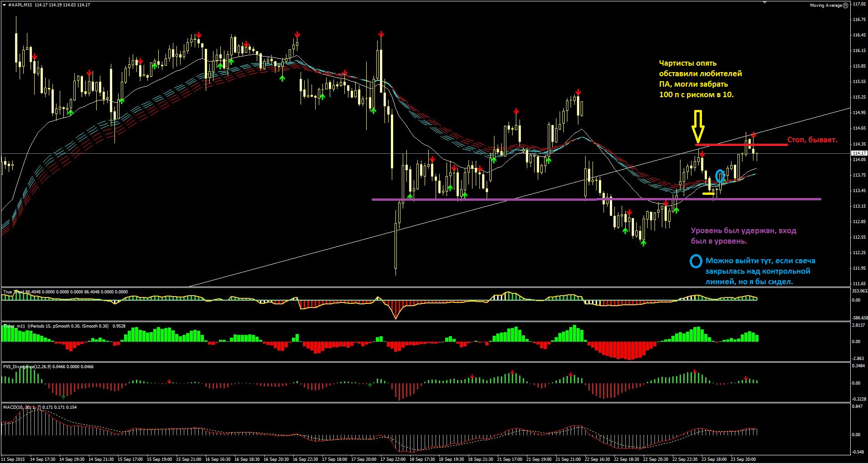Toggle the one-click trading triangle near #AAPL,M15
Screen dimensions: 868x464
5,5
